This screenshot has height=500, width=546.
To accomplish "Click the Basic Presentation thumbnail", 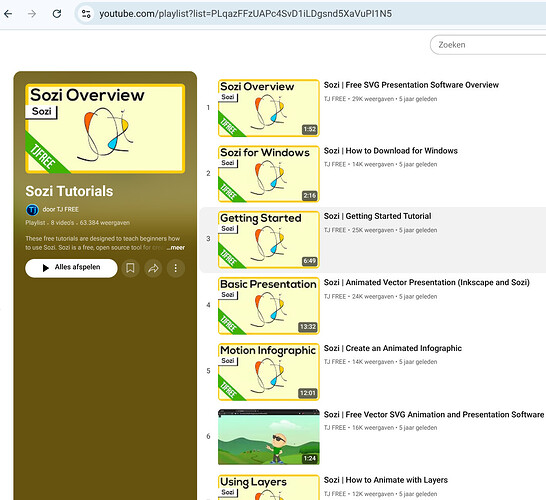I will pos(269,306).
